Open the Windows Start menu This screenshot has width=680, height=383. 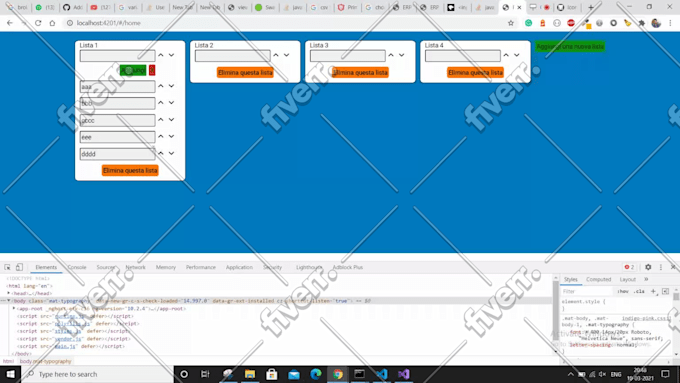point(10,374)
